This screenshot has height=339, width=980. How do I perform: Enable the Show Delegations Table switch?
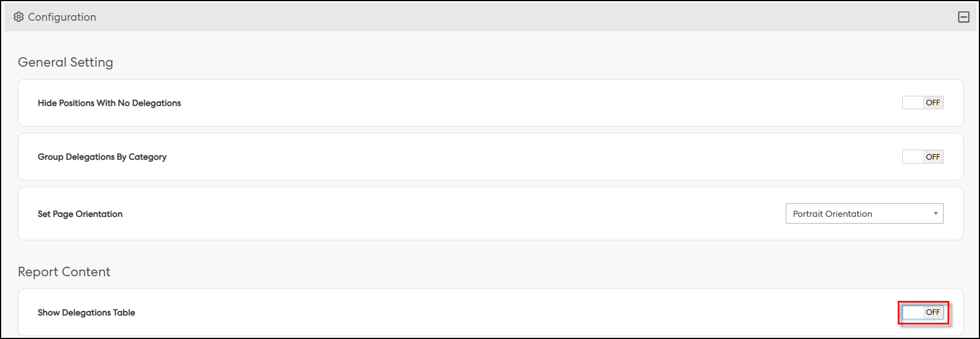[922, 312]
